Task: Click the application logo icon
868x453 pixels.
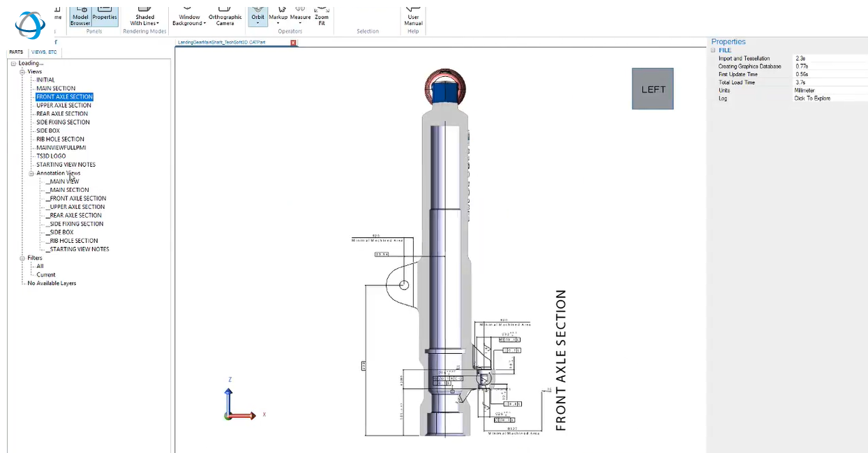Action: point(29,24)
